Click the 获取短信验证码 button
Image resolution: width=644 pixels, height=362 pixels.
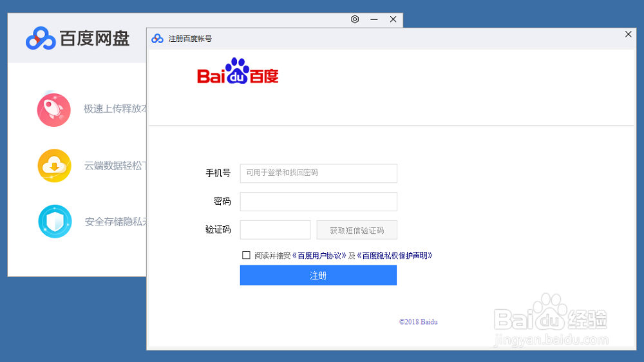[x=357, y=230]
